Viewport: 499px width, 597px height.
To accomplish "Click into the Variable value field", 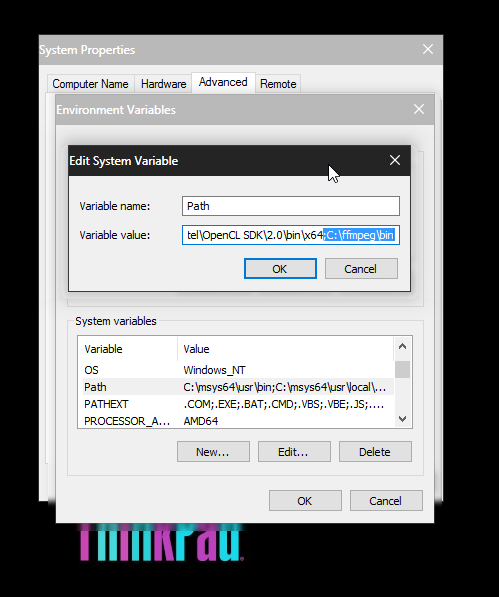I will click(x=291, y=235).
